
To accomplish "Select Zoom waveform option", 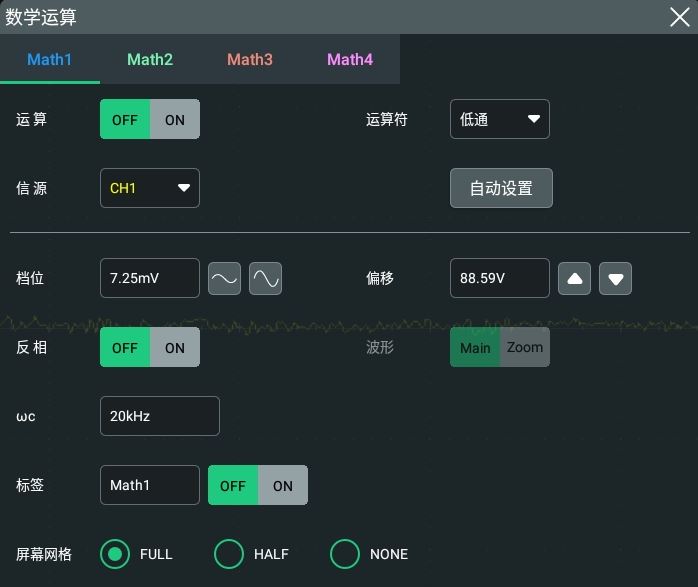I will (x=525, y=347).
